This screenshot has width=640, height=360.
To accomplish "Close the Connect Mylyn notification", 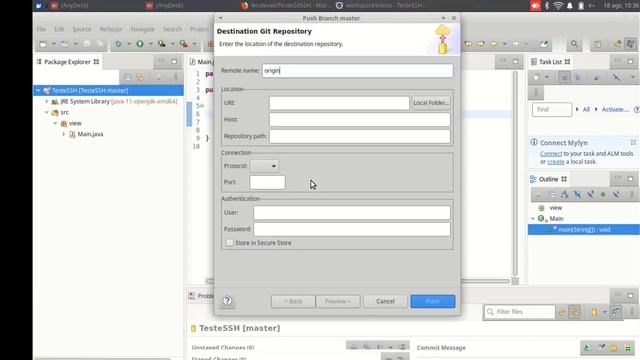I will pos(633,142).
